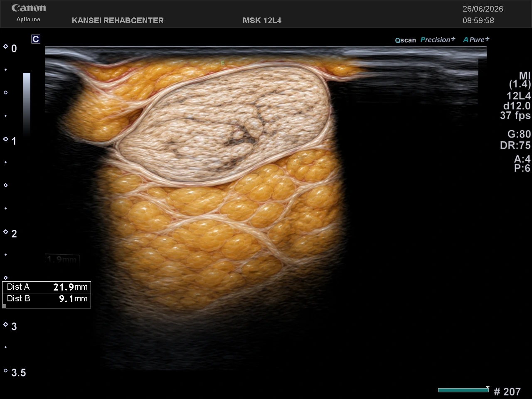The height and width of the screenshot is (399, 532).
Task: Click the MI (1.4) readout
Action: coord(520,80)
